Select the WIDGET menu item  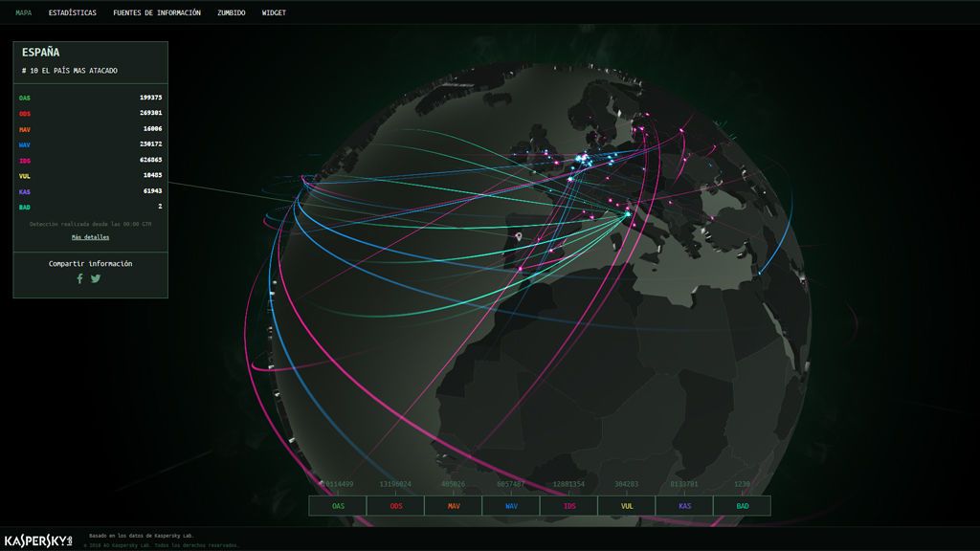coord(274,12)
